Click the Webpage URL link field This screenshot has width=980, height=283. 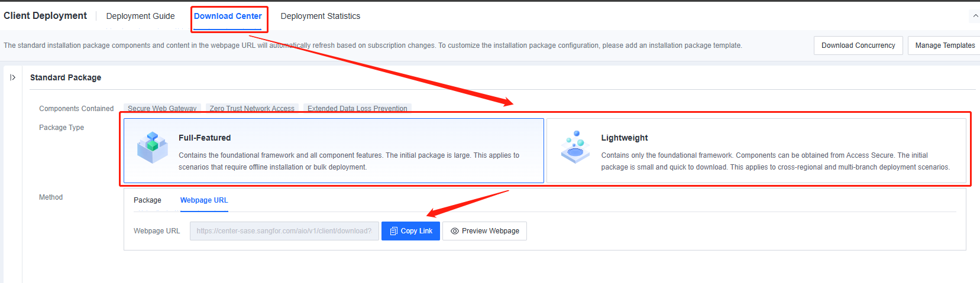[x=284, y=231]
